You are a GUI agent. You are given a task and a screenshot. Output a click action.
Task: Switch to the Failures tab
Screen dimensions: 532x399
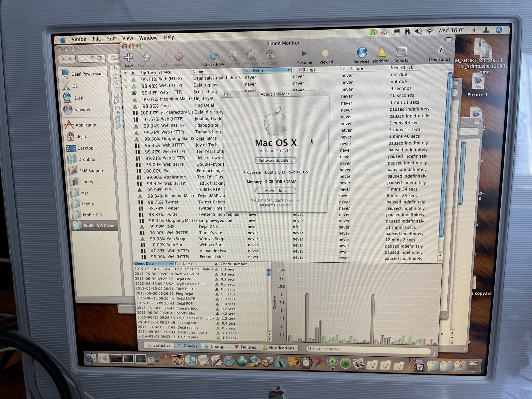coord(245,347)
